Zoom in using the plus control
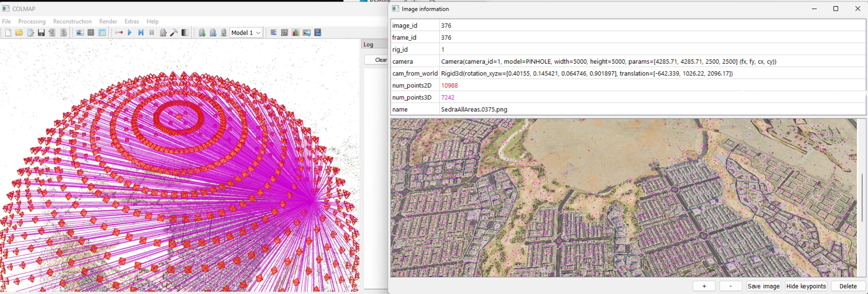 tap(704, 286)
